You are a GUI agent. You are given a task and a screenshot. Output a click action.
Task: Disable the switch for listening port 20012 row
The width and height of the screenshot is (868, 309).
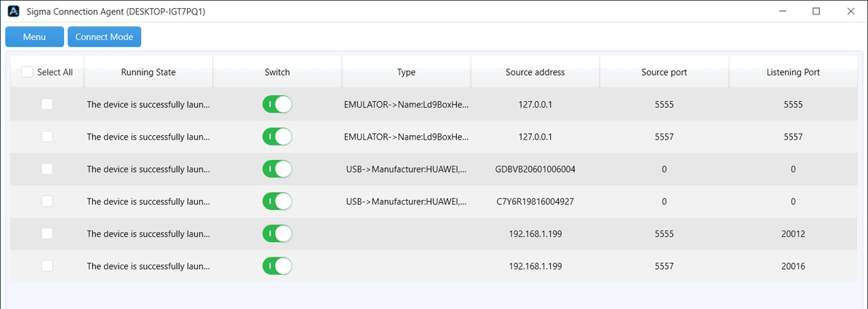(276, 234)
